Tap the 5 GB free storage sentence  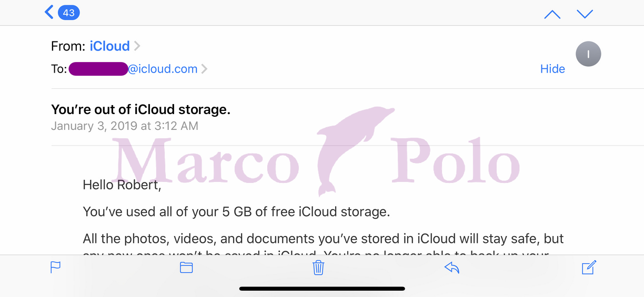click(x=236, y=212)
